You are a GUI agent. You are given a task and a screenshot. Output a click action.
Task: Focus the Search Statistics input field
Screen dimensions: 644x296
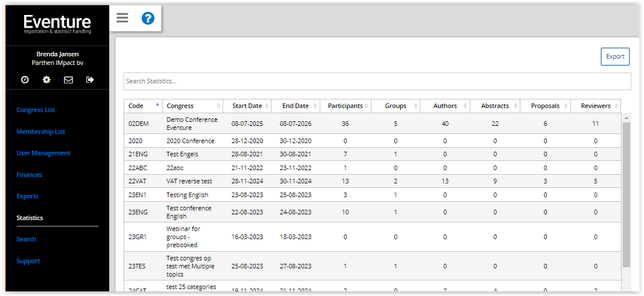pos(377,81)
